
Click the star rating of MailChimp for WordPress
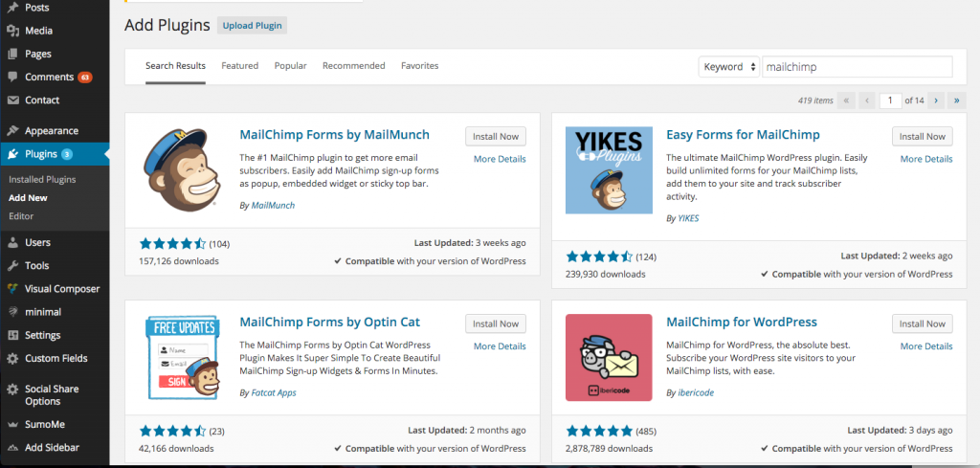(599, 431)
